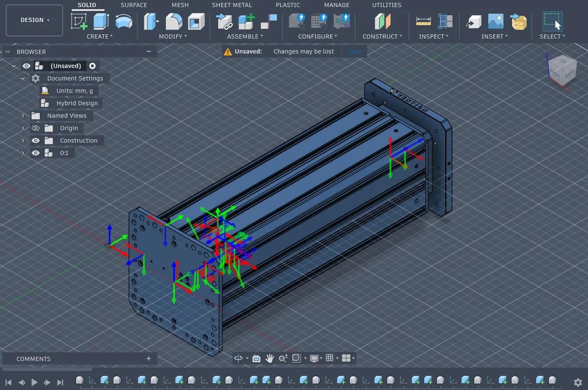Open the PLASTIC tab
This screenshot has height=390, width=588.
[x=288, y=5]
